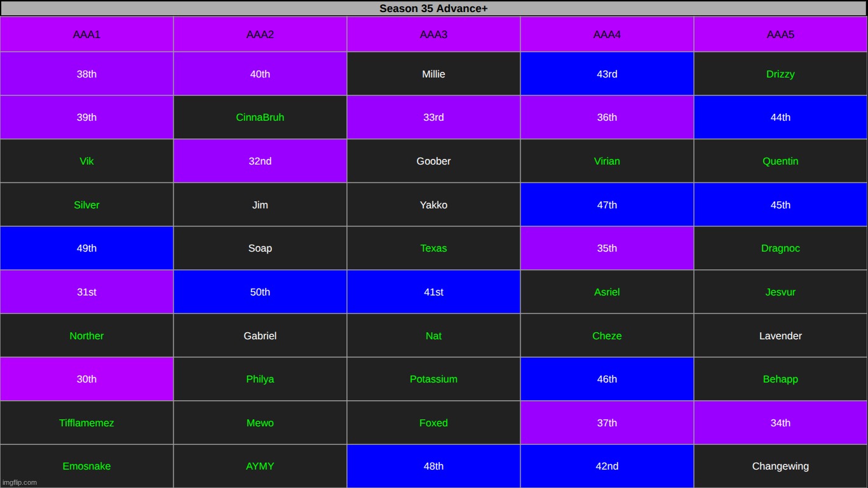The height and width of the screenshot is (488, 868).
Task: Click the AAA5 column header
Action: (780, 34)
